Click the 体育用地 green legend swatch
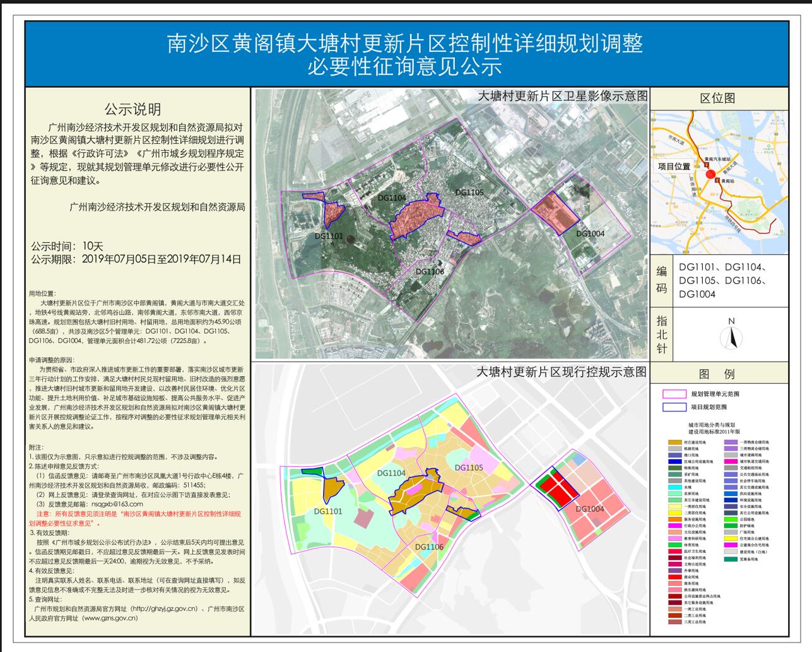 click(x=675, y=545)
